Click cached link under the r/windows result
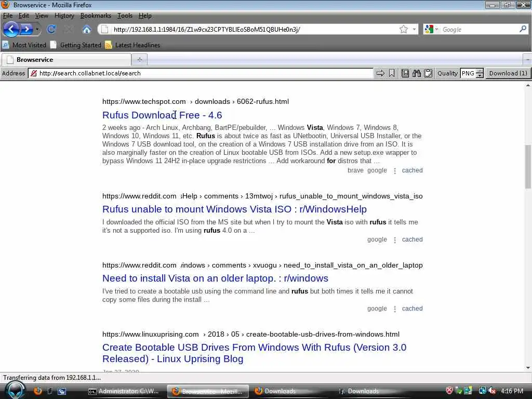The height and width of the screenshot is (399, 532). pos(412,309)
